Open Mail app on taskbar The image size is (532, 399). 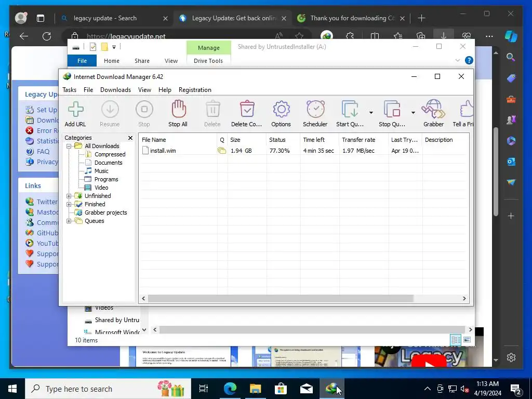point(307,389)
